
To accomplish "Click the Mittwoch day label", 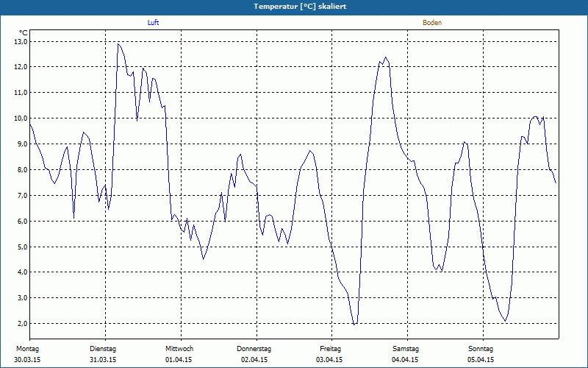I will coord(179,349).
